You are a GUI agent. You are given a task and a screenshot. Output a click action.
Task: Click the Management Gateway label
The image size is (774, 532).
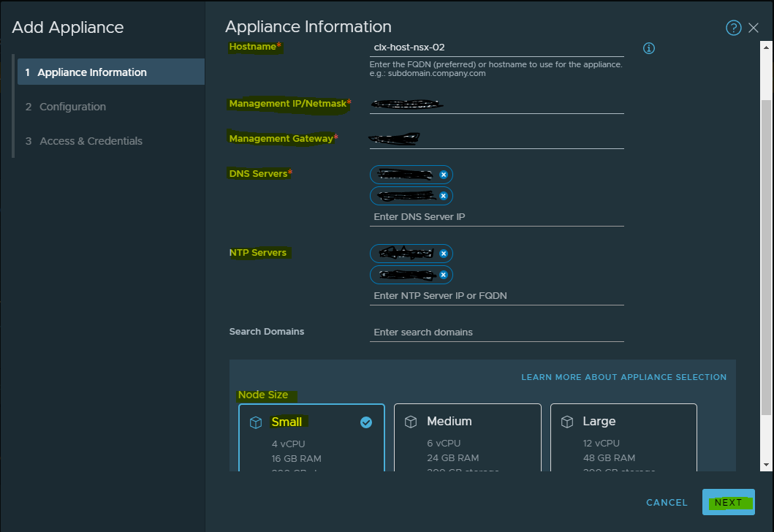click(284, 139)
